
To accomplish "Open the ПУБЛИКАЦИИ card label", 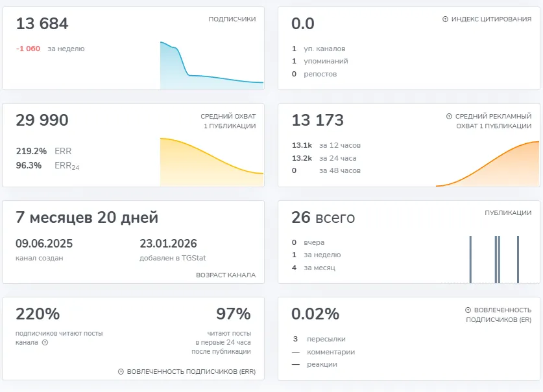I will pos(508,213).
